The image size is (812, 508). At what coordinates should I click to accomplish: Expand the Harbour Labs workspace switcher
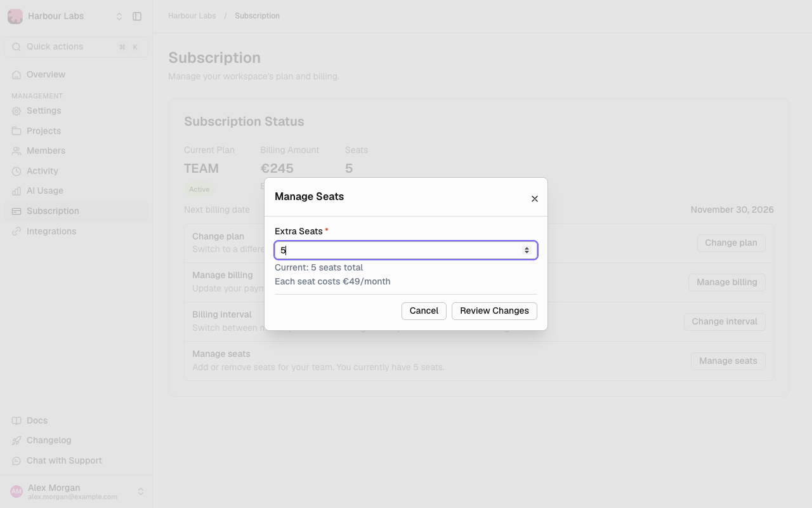[119, 17]
